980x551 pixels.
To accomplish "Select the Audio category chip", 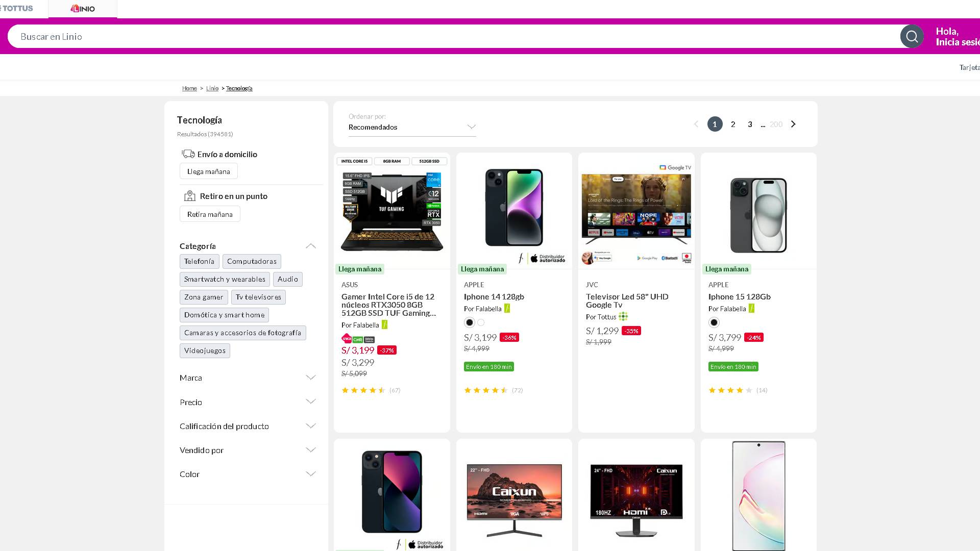I will tap(288, 279).
